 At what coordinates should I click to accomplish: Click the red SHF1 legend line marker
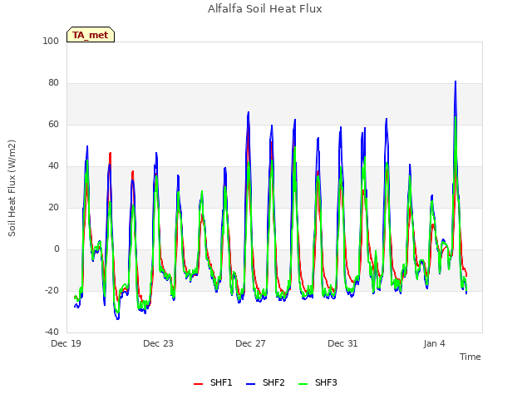198,384
